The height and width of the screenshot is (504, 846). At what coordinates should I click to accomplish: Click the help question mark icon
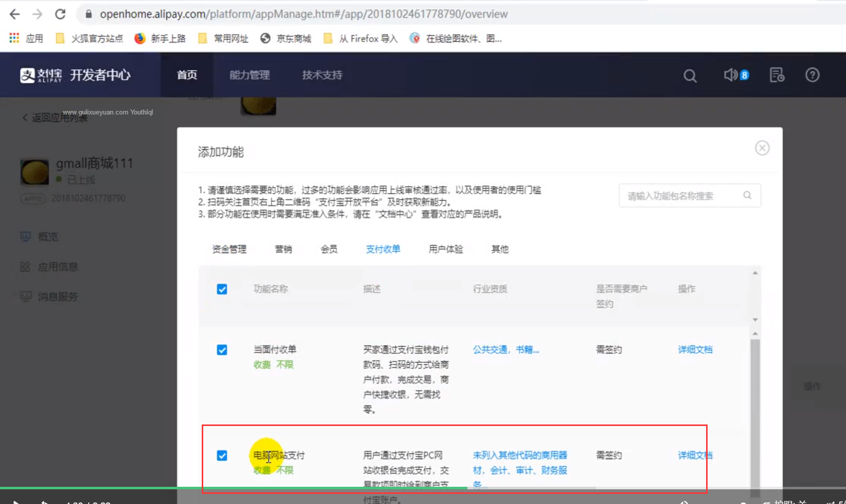(812, 75)
